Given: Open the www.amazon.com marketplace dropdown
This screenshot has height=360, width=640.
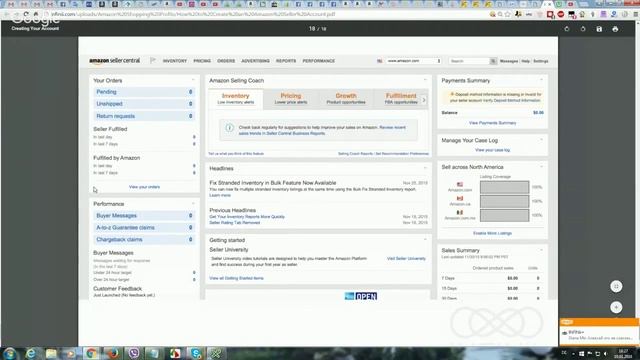Looking at the screenshot, I should tap(413, 61).
